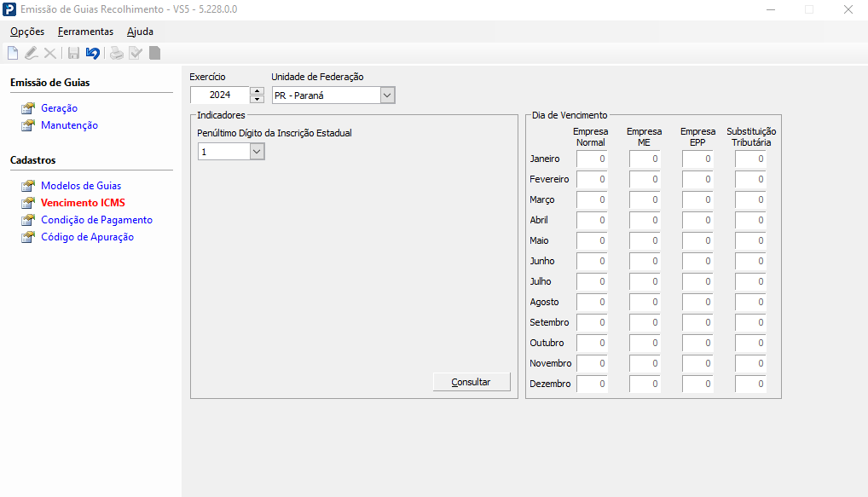
Task: Click Junho Empresa EPP field
Action: [x=697, y=261]
